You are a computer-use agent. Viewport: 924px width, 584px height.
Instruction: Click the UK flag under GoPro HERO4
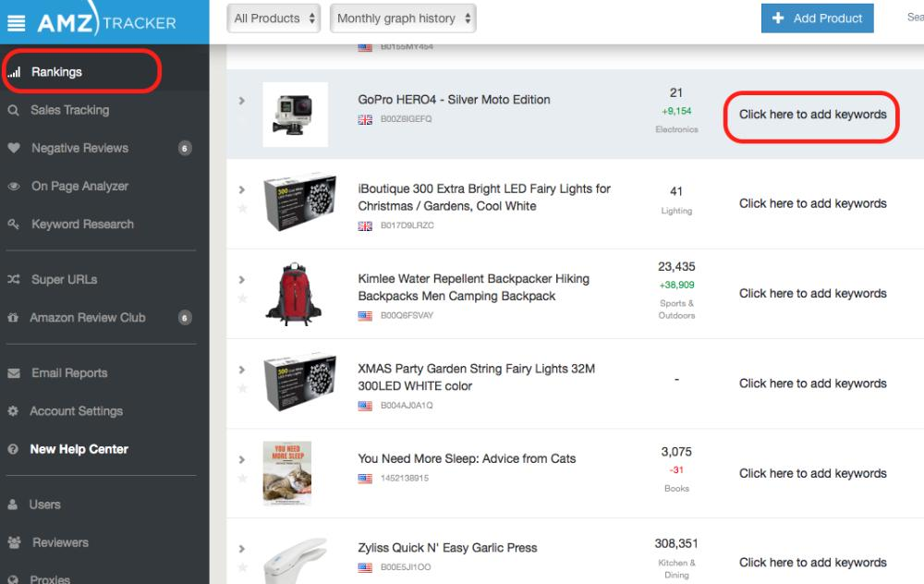coord(365,119)
